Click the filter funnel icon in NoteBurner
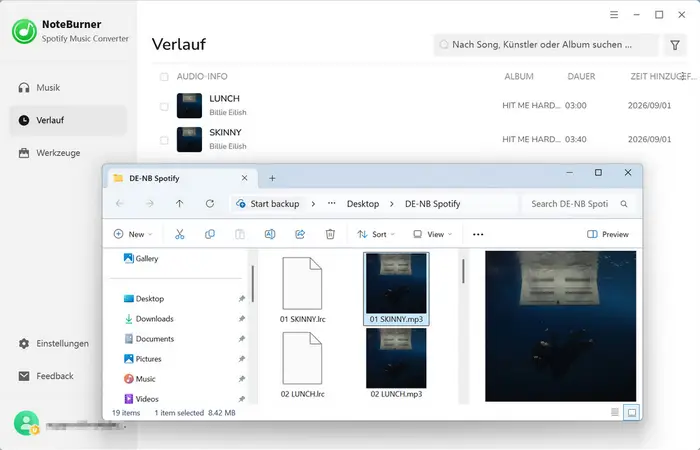 point(675,45)
